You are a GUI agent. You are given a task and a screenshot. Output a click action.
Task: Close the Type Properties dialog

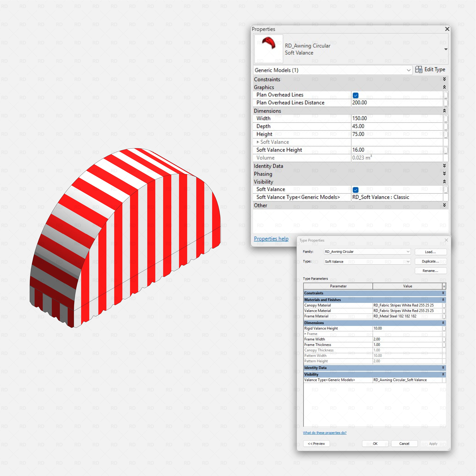[x=446, y=240]
